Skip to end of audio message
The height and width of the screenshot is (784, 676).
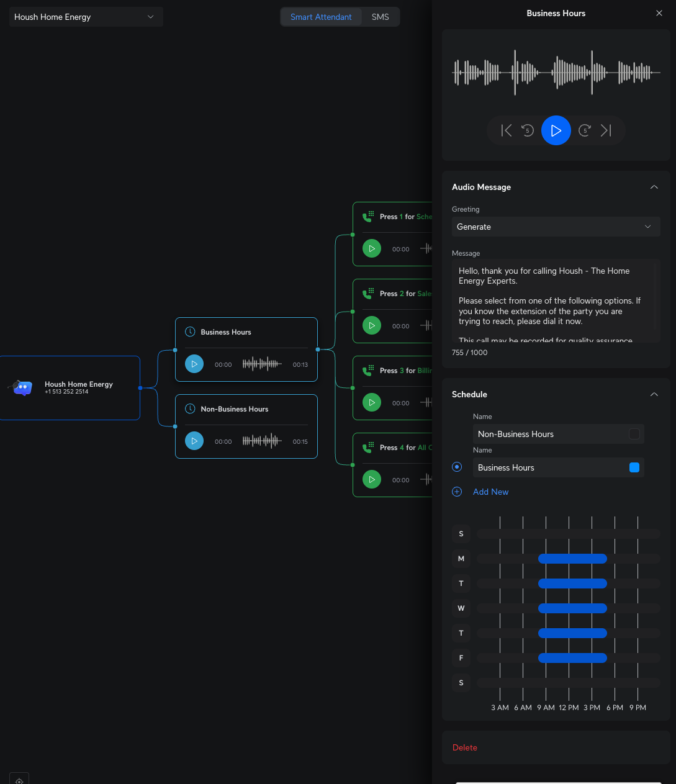click(606, 130)
